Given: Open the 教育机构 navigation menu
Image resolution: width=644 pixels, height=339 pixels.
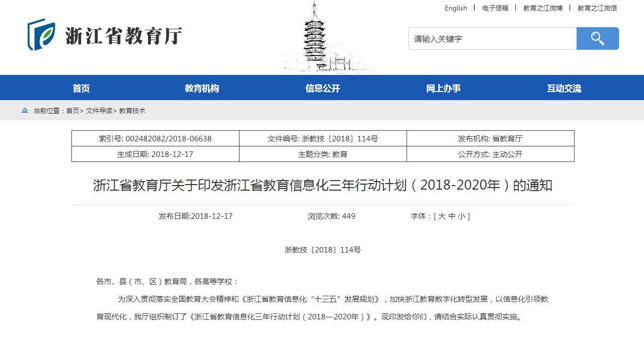Looking at the screenshot, I should (x=202, y=89).
